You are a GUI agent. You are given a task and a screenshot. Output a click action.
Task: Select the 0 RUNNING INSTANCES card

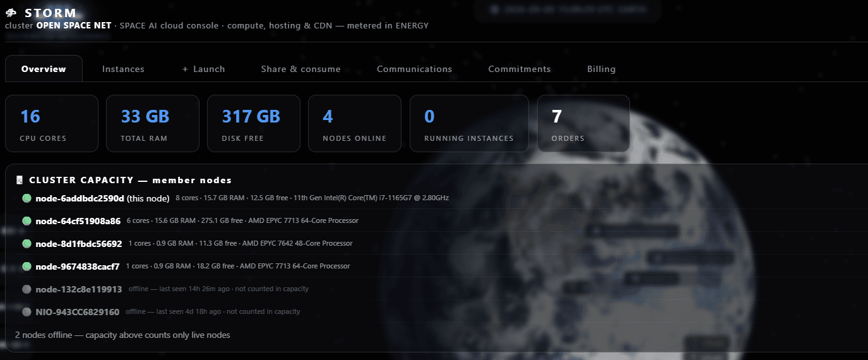(469, 123)
